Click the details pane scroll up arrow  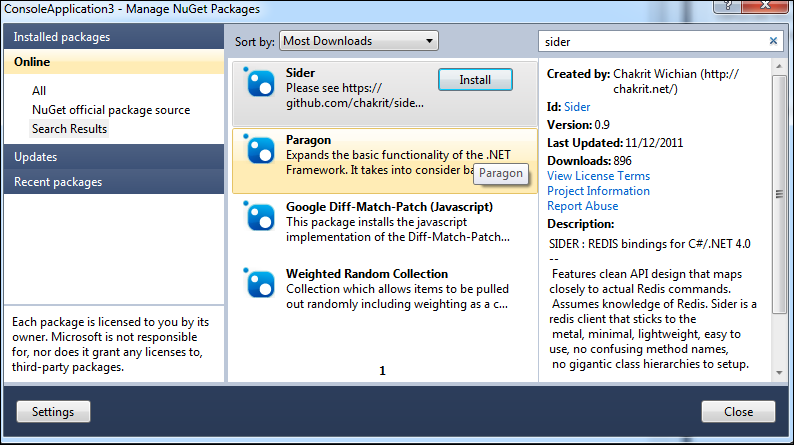click(779, 66)
